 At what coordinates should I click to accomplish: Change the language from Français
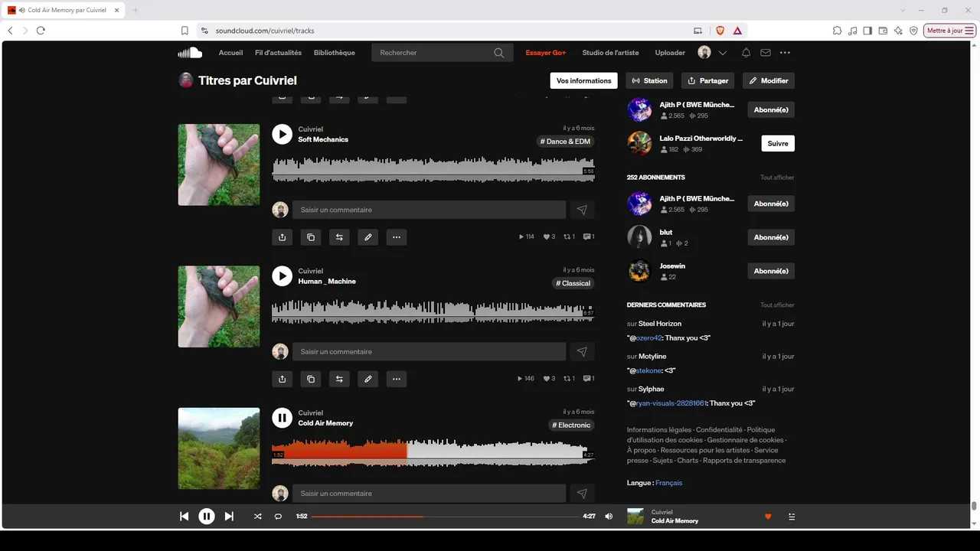tap(668, 483)
